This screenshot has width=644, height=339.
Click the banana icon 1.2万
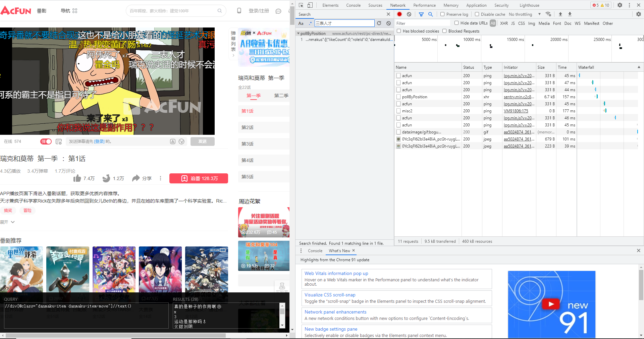pos(106,178)
